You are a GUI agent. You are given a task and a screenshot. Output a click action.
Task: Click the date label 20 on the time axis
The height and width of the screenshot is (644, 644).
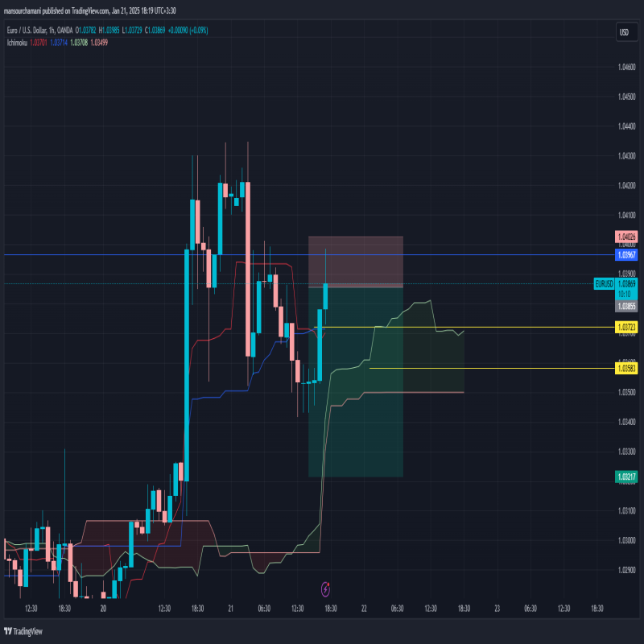(104, 609)
